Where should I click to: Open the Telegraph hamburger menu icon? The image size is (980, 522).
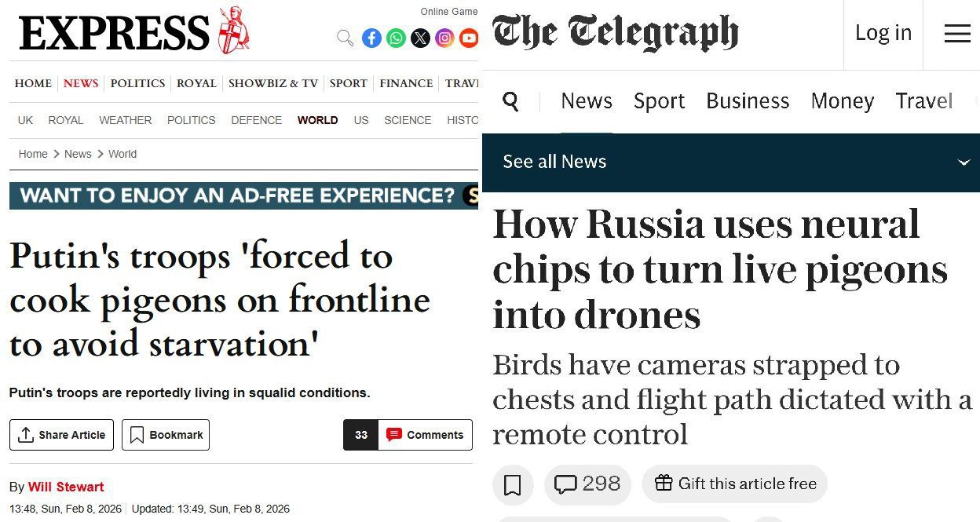pyautogui.click(x=957, y=34)
